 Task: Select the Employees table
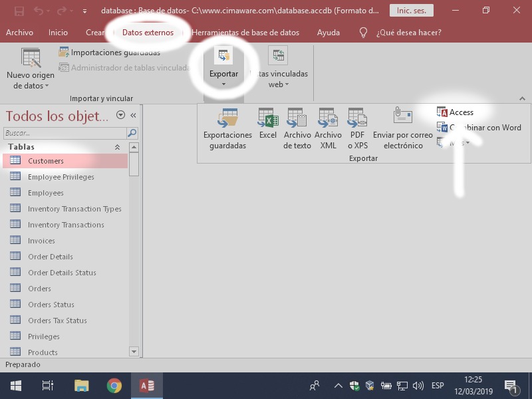click(45, 193)
